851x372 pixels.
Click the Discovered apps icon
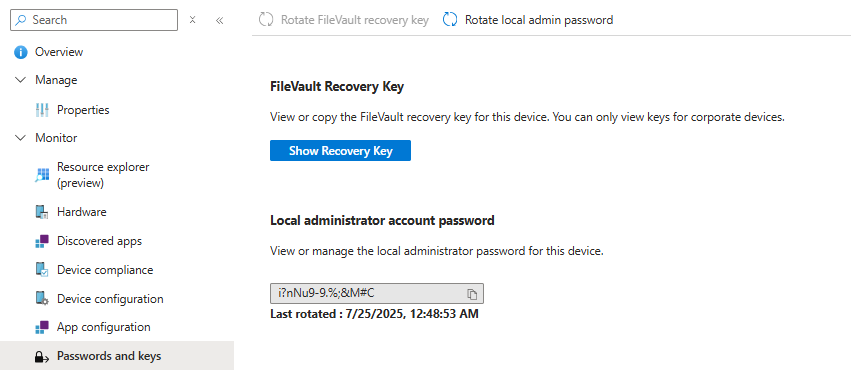pos(42,241)
